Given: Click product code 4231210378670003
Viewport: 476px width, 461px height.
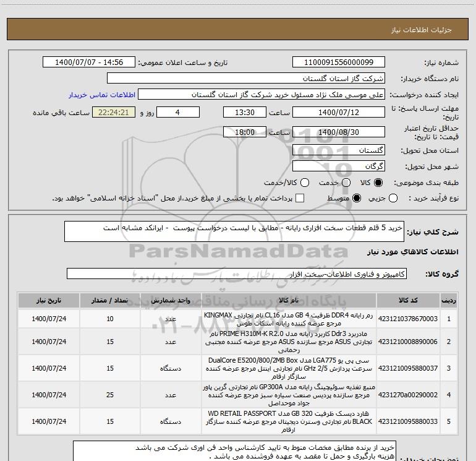Looking at the screenshot, I should [x=408, y=319].
